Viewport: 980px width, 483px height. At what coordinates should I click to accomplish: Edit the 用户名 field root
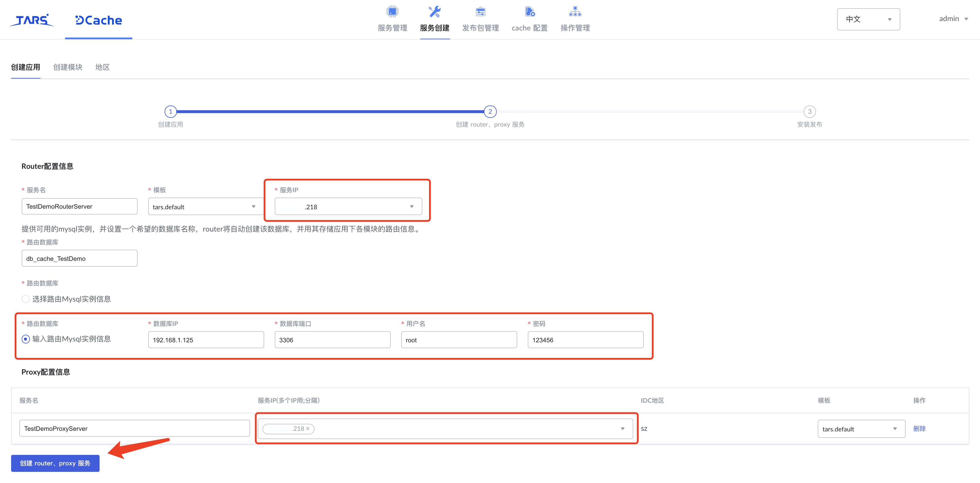click(x=459, y=340)
